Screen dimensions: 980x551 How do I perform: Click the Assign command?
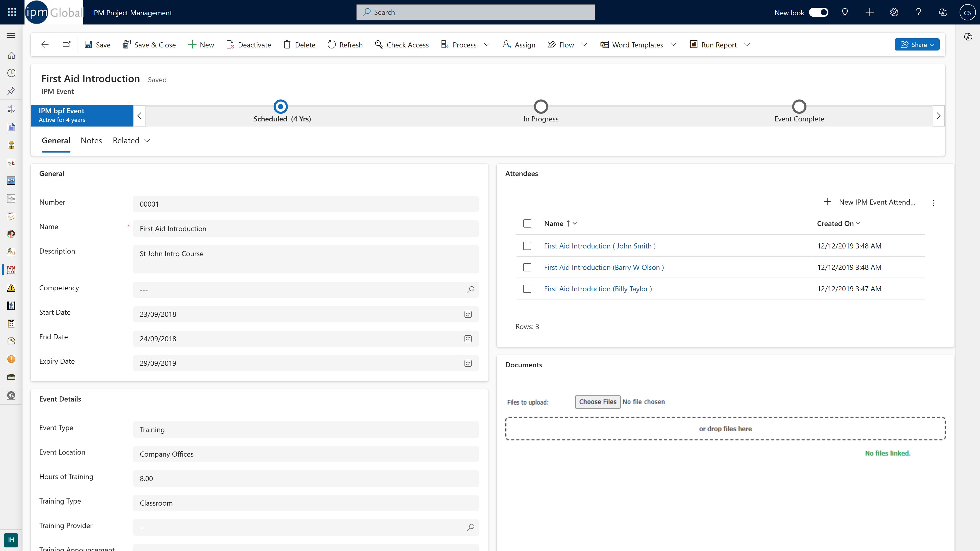[x=519, y=44]
